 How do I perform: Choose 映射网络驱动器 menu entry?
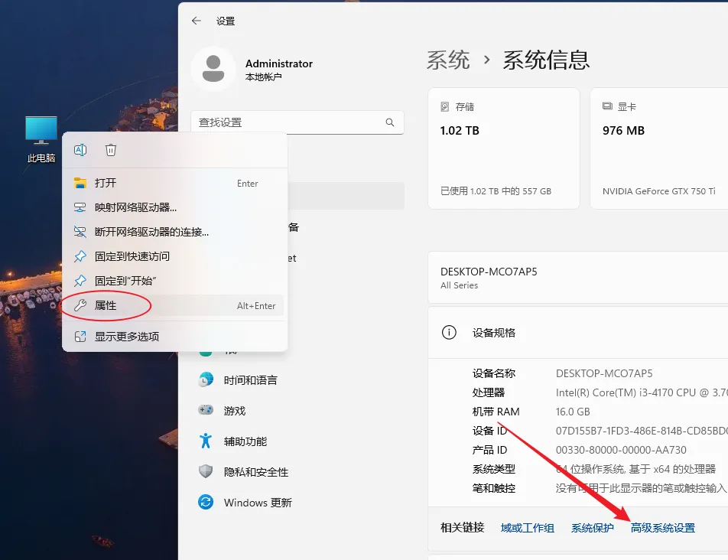point(174,207)
